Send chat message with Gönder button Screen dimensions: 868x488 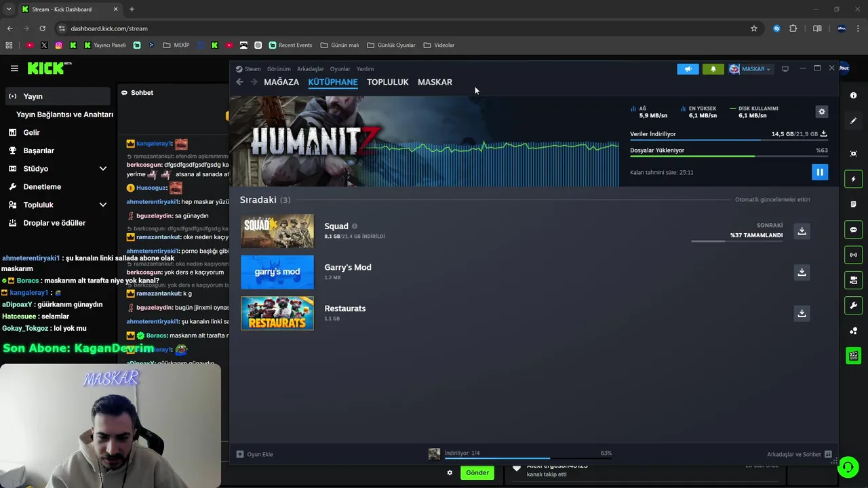click(477, 472)
